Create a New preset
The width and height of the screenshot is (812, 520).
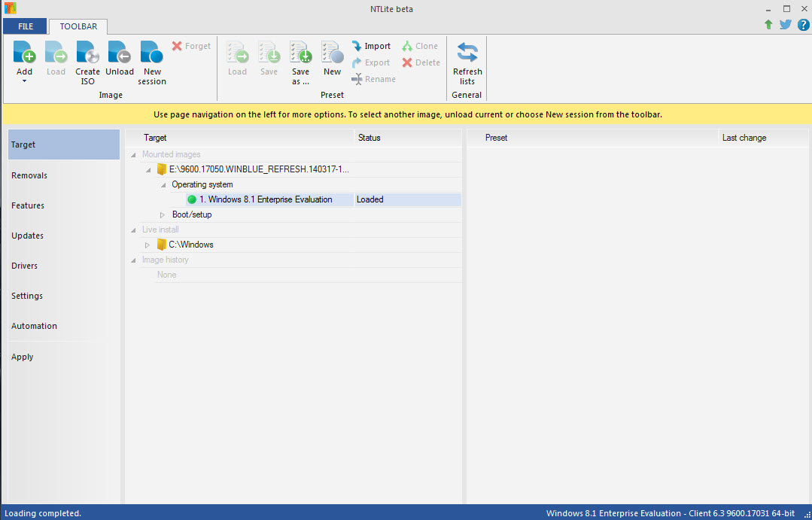[x=332, y=58]
